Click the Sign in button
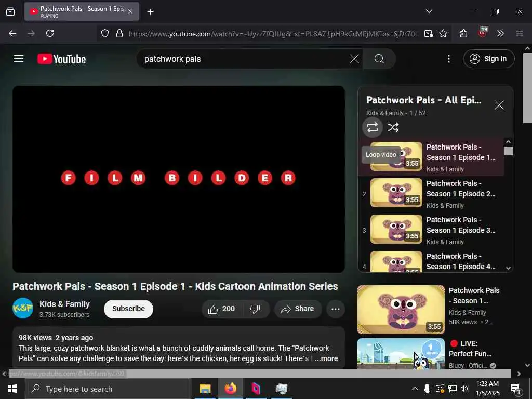Image resolution: width=532 pixels, height=399 pixels. pos(488,59)
